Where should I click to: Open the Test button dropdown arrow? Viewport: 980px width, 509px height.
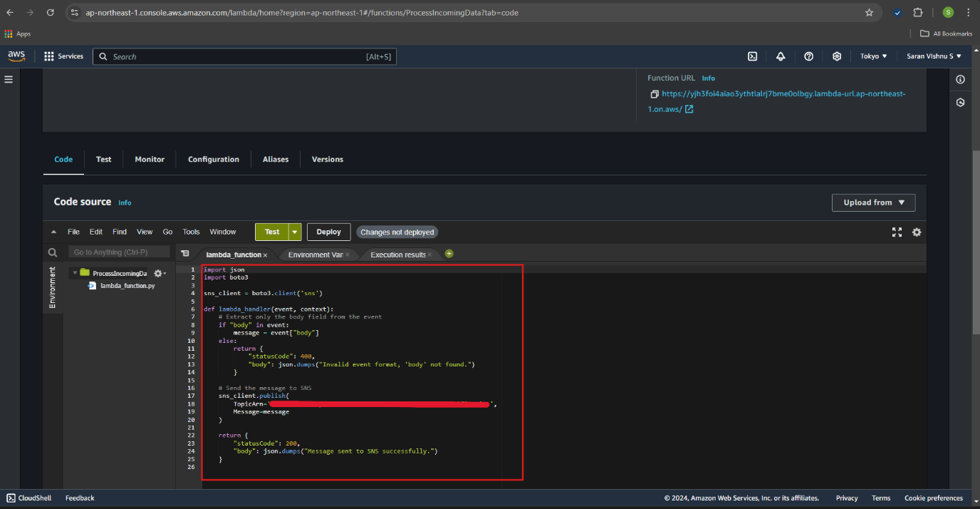295,232
